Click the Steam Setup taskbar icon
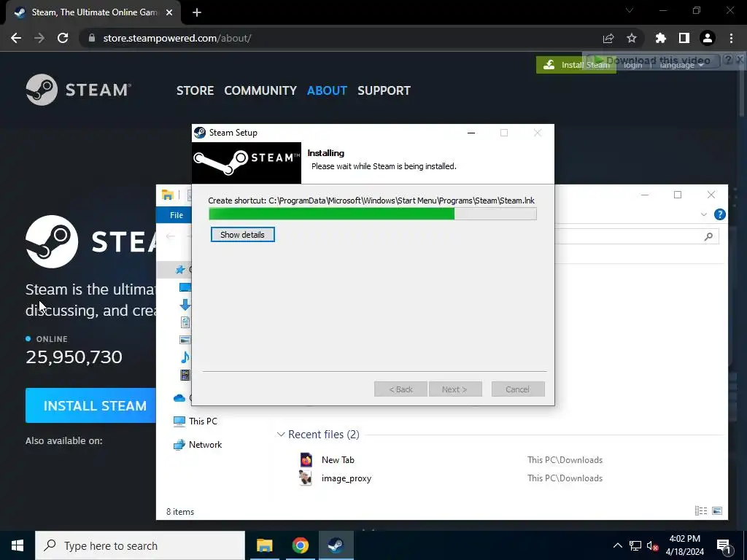 point(336,545)
